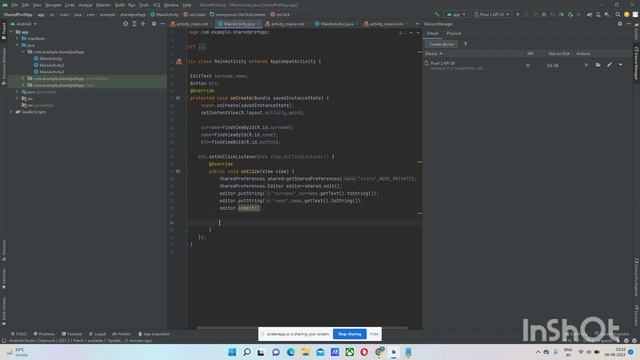The width and height of the screenshot is (640, 360).
Task: Open the Refactor menu
Action: [103, 5]
